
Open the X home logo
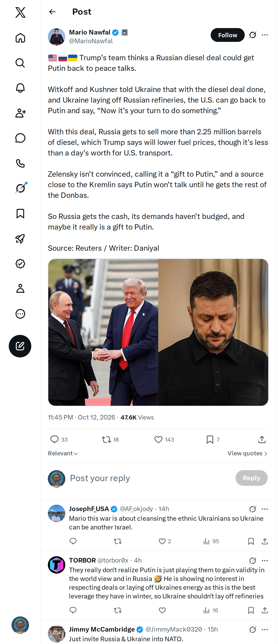tap(20, 12)
